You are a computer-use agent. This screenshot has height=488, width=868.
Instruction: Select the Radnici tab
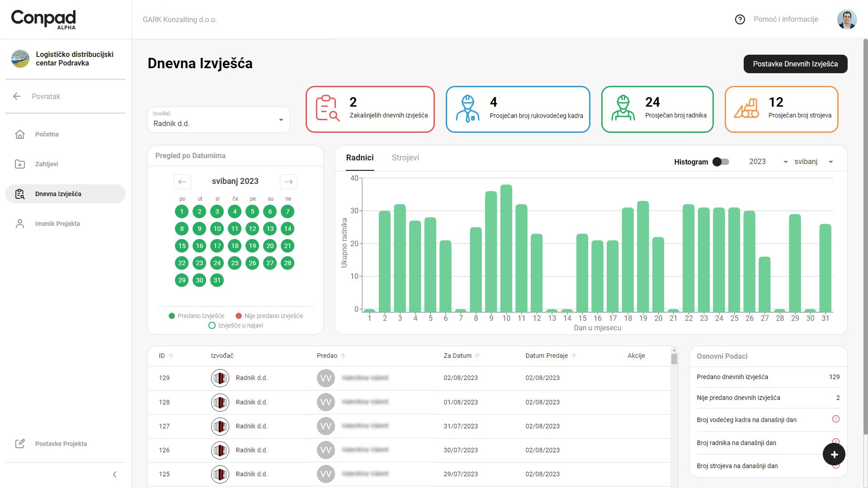tap(359, 158)
